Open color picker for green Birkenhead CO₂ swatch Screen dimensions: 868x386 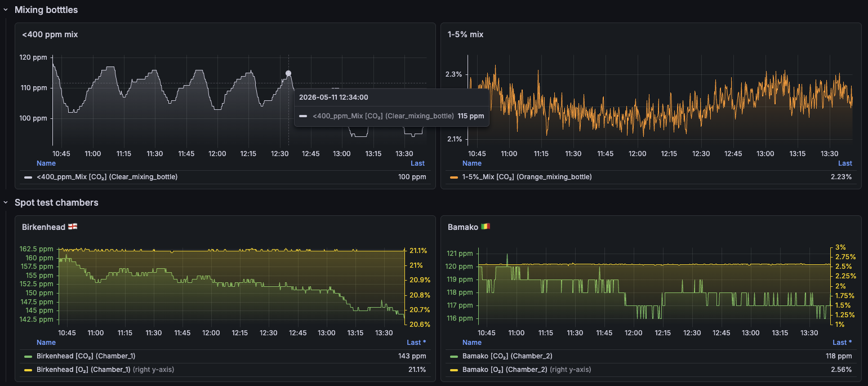(28, 356)
